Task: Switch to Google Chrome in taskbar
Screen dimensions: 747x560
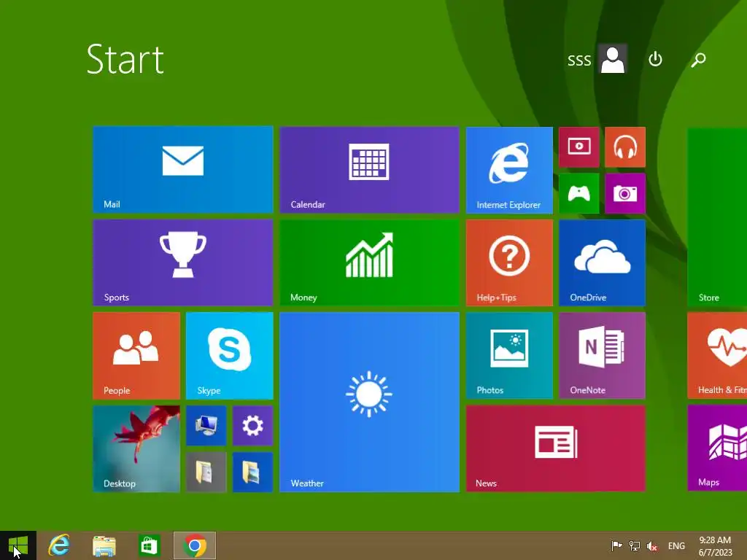Action: (194, 545)
